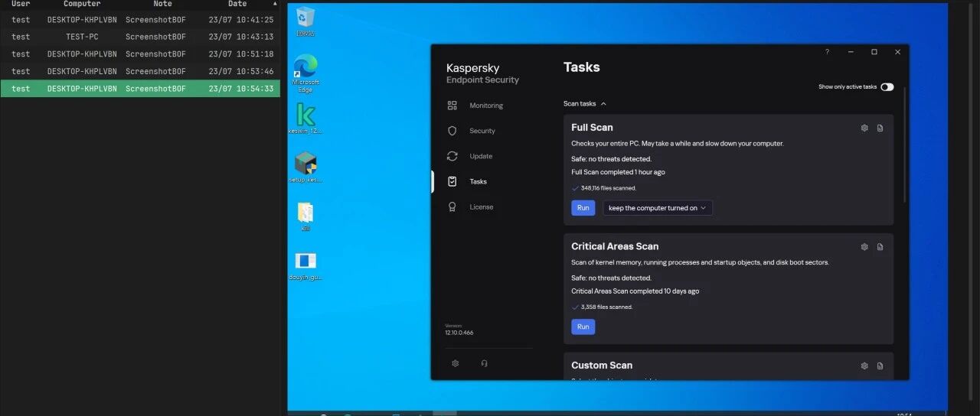Select the TEST-PC screenshot row

(140, 37)
